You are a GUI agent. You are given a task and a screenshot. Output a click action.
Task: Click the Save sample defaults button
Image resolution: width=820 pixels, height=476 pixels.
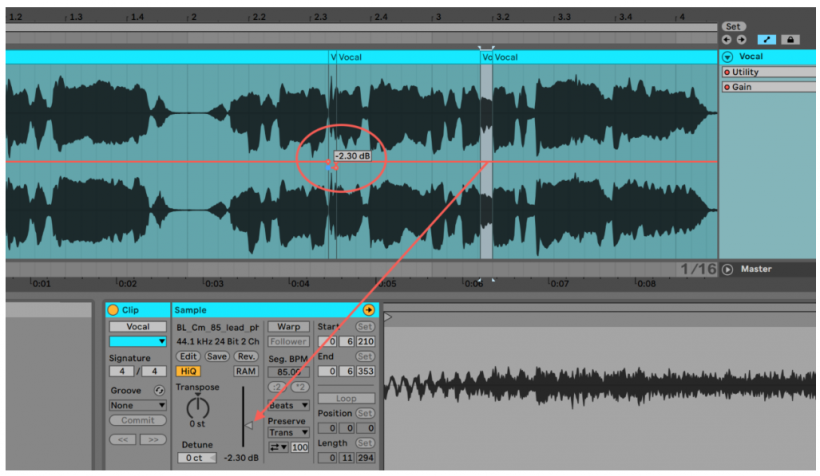[x=217, y=356]
